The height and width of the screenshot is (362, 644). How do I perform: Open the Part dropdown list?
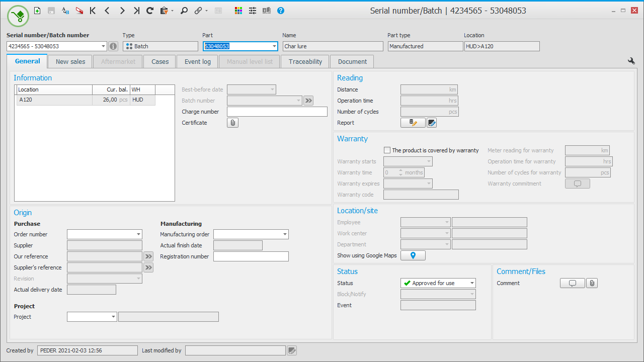coord(274,46)
